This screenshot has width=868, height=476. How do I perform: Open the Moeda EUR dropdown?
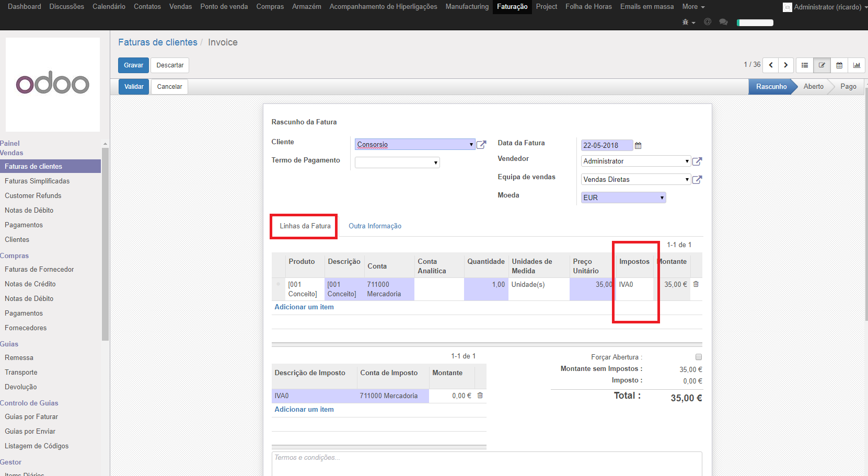pos(623,198)
